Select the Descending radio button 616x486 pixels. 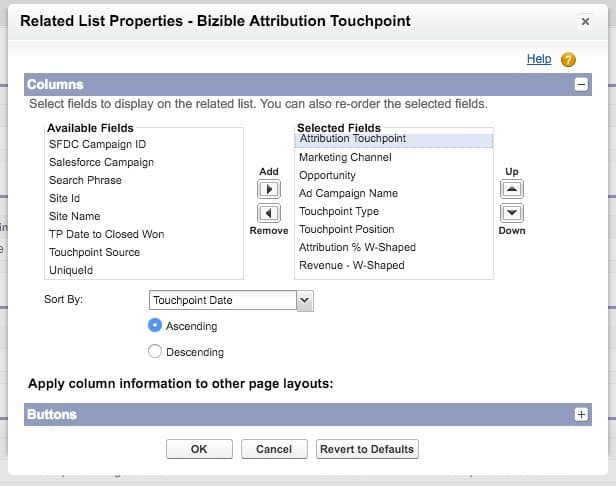(155, 351)
